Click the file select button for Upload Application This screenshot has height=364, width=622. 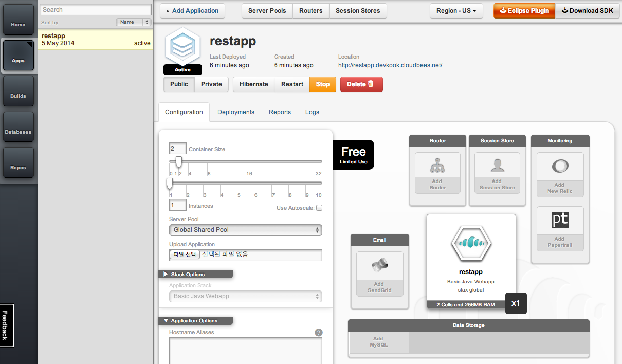point(184,254)
